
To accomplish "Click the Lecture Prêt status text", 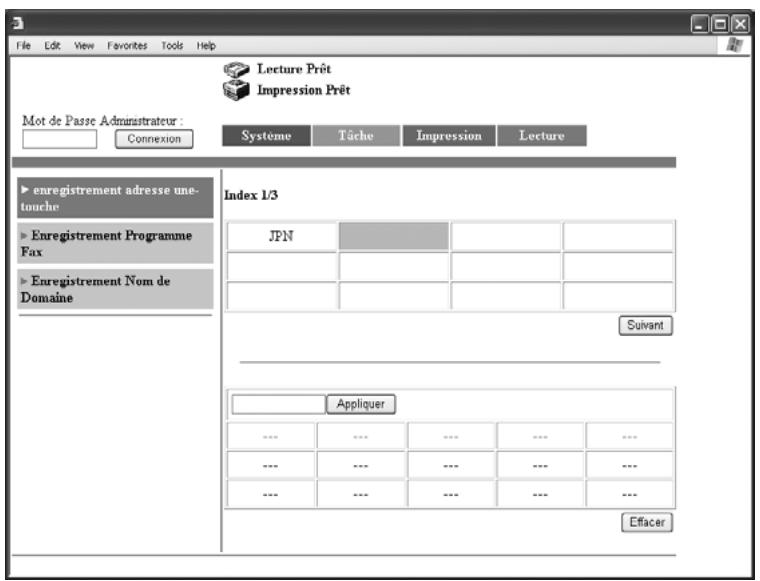I will point(294,69).
